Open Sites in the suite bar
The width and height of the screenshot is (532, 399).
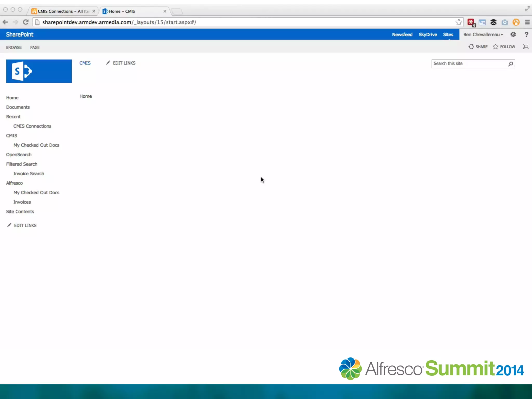click(x=448, y=35)
